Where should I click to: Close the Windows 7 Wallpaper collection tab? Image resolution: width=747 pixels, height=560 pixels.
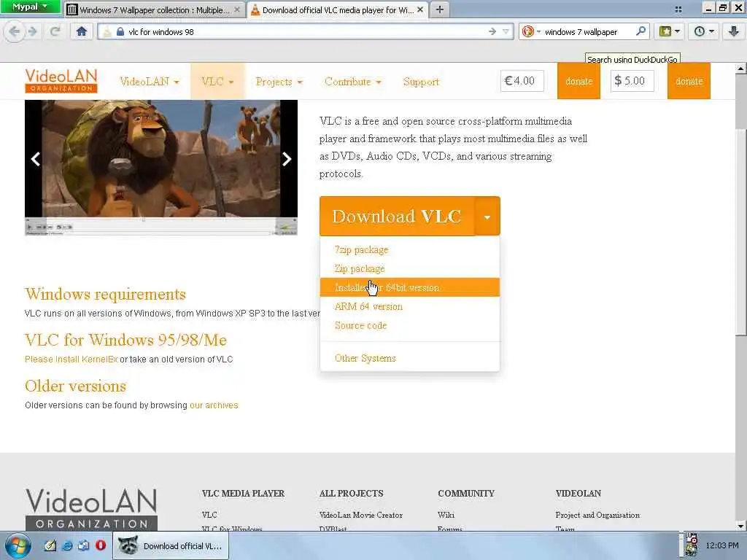pos(237,9)
